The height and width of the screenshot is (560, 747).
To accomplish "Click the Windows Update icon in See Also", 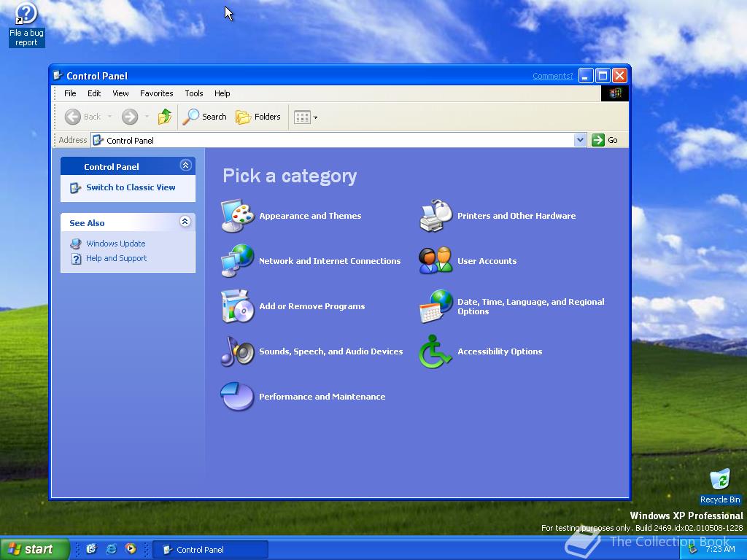I will (76, 244).
